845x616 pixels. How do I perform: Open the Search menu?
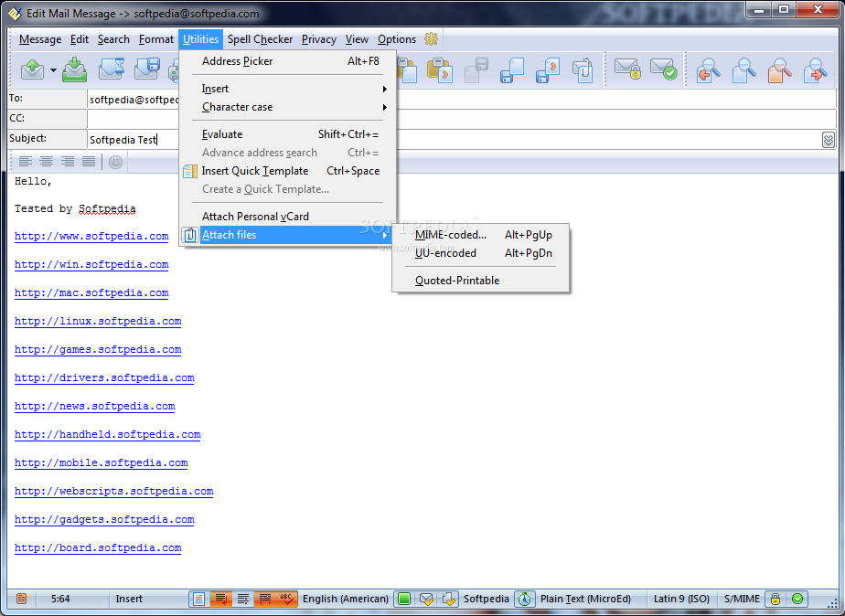(113, 39)
